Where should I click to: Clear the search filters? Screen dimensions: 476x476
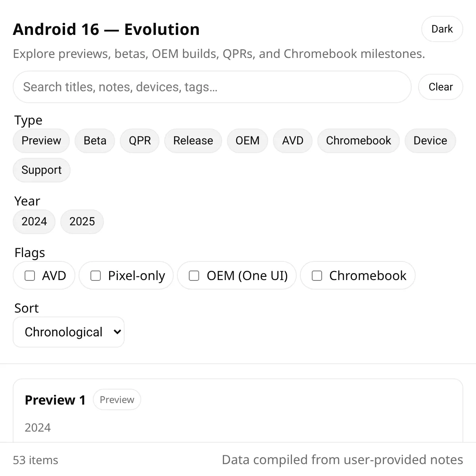tap(440, 87)
